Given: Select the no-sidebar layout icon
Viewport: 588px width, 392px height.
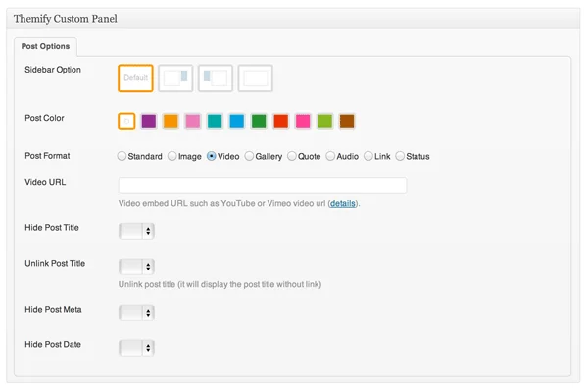Looking at the screenshot, I should coord(255,78).
